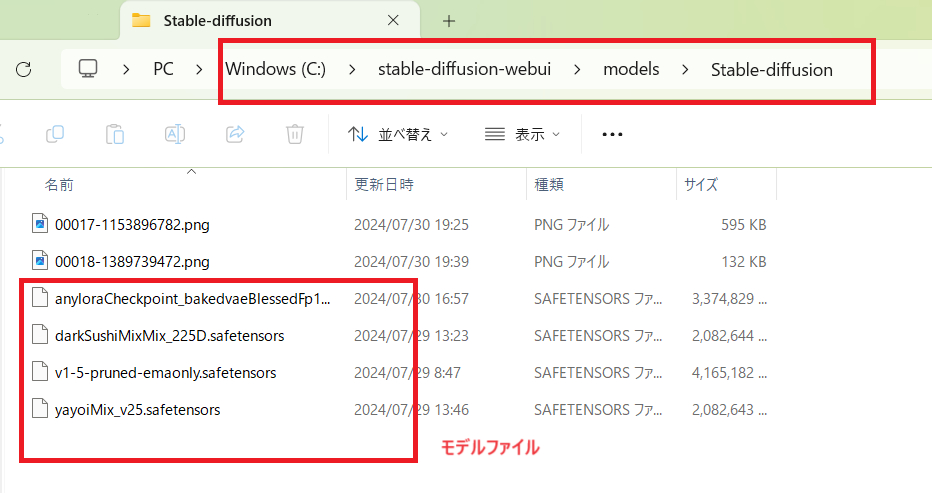Click the paste clipboard icon
932x493 pixels.
point(115,134)
